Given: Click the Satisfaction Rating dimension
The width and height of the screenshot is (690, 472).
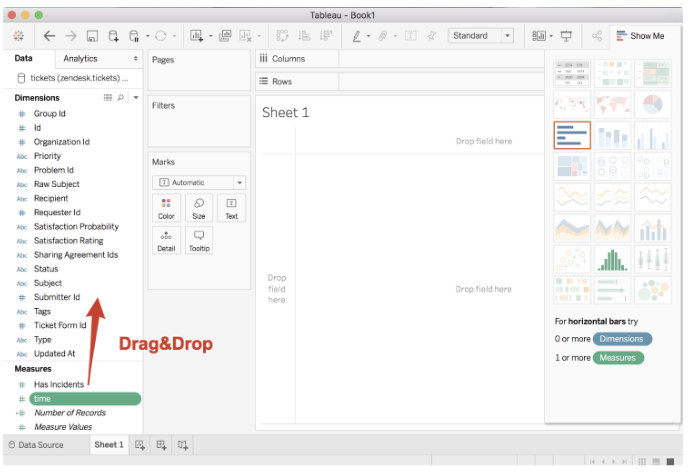Looking at the screenshot, I should coord(68,241).
